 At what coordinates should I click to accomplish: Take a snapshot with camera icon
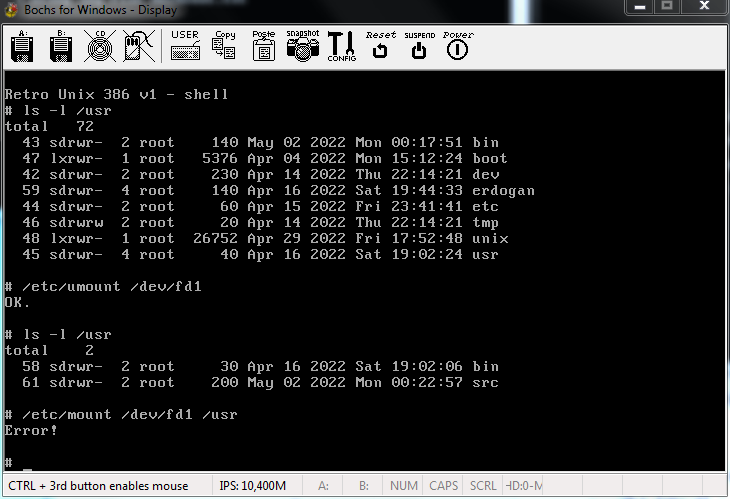303,46
